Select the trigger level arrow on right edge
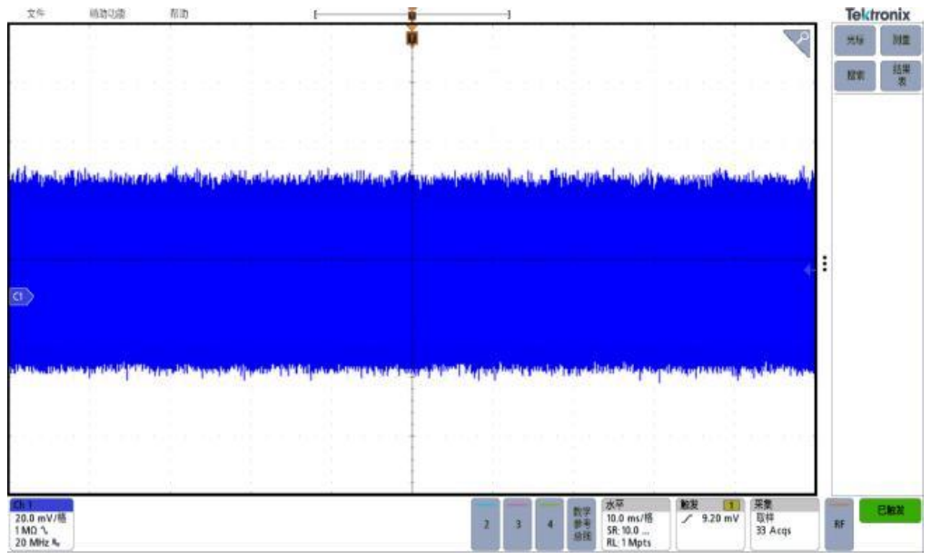The width and height of the screenshot is (931, 560). pos(808,270)
